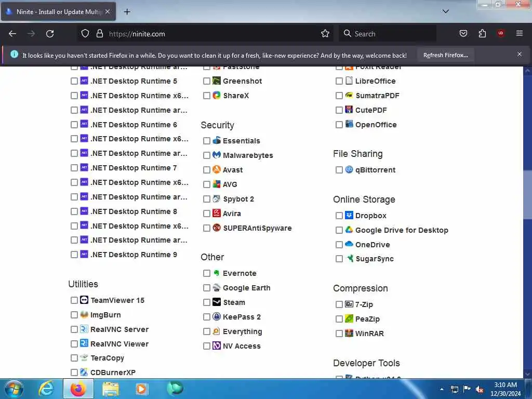532x399 pixels.
Task: Open the taskbar clock and date
Action: click(505, 389)
